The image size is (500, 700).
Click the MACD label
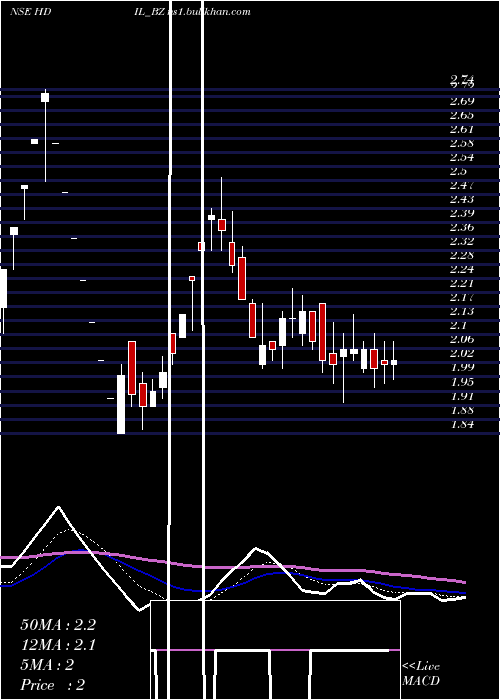[421, 681]
